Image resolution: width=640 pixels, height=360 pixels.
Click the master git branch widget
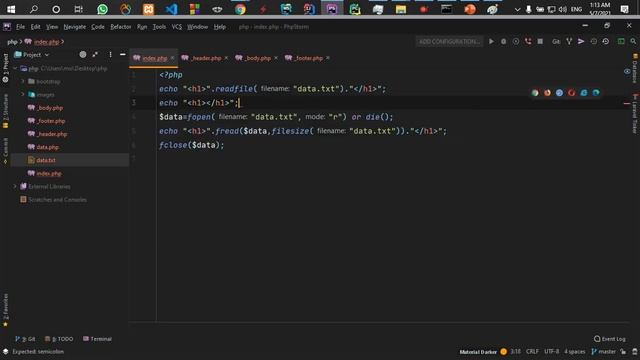tap(603, 352)
